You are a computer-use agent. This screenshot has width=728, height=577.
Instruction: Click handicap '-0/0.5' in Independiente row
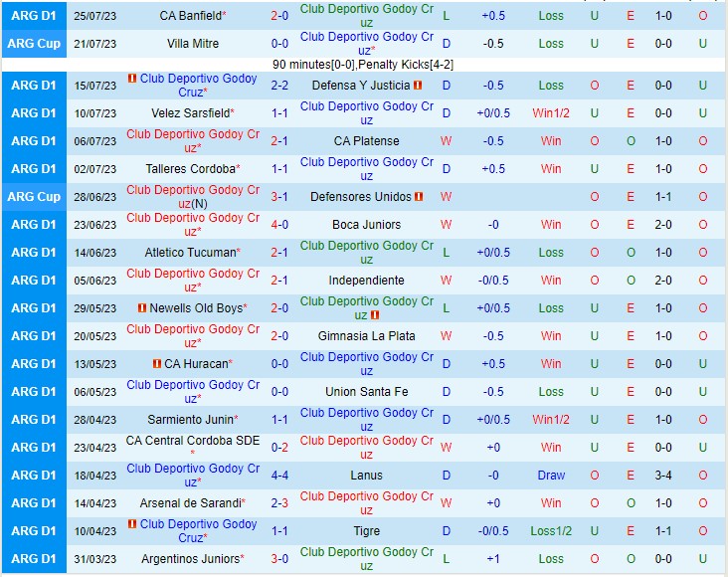493,281
